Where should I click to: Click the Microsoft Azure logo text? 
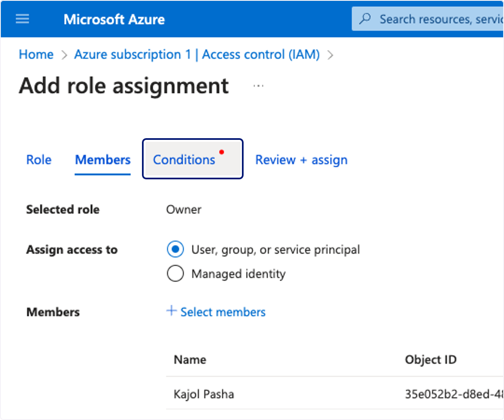114,19
